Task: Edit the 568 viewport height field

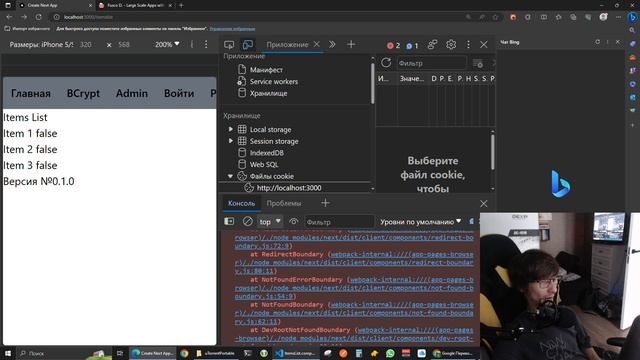Action: coord(124,44)
